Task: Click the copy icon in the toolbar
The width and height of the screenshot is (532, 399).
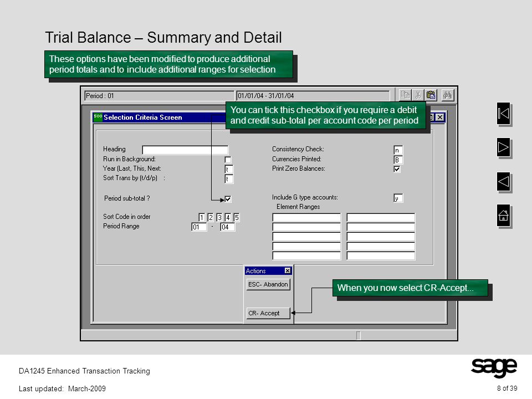Action: pos(405,95)
